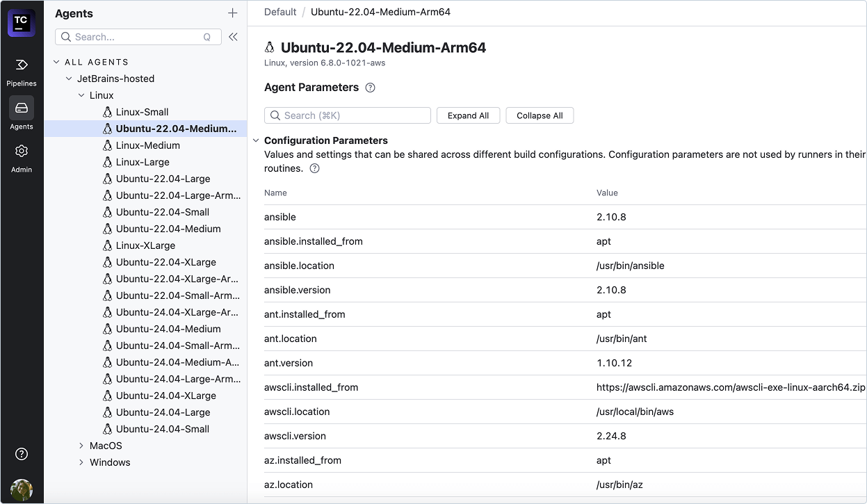This screenshot has height=504, width=867.
Task: Open Pipelines from the sidebar
Action: [22, 72]
